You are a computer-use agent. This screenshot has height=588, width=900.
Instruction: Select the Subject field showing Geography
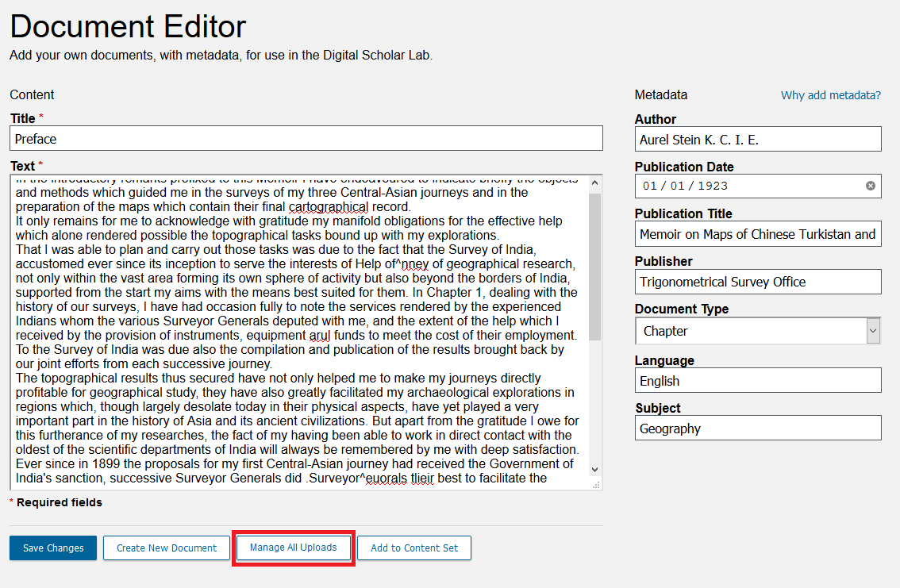click(757, 427)
